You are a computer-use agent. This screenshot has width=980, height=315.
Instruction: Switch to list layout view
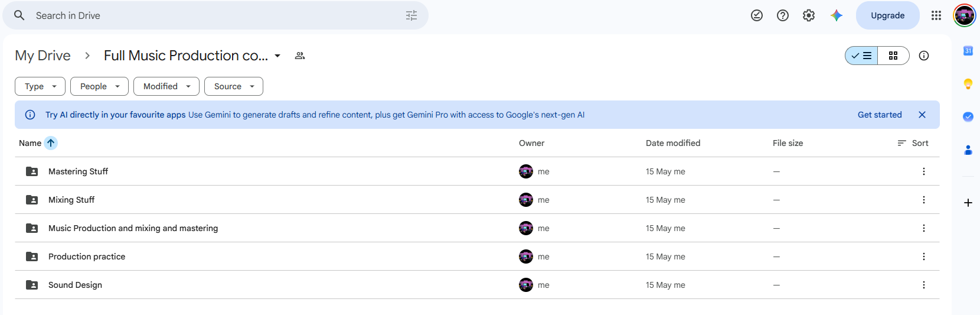click(x=861, y=56)
